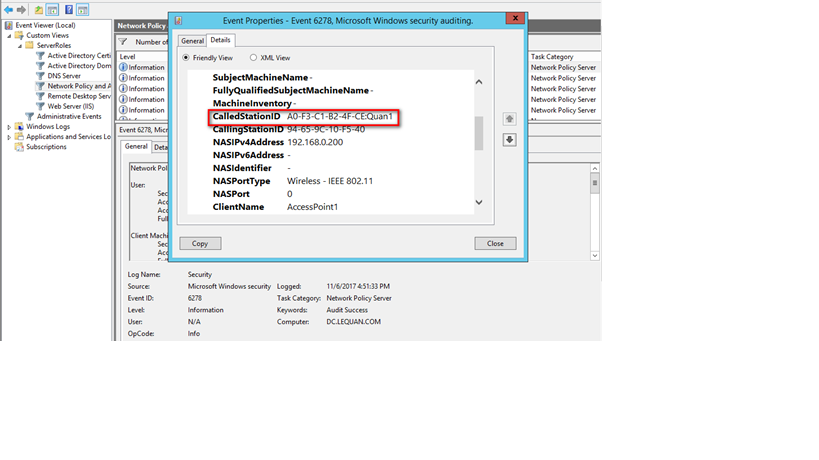Select the XML View radio button
This screenshot has width=819, height=460.
coord(253,58)
